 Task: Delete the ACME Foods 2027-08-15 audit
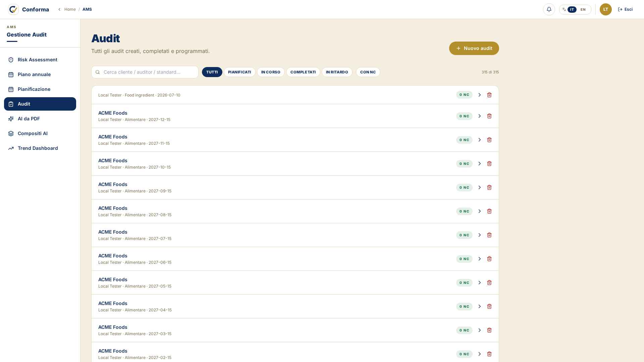[489, 211]
